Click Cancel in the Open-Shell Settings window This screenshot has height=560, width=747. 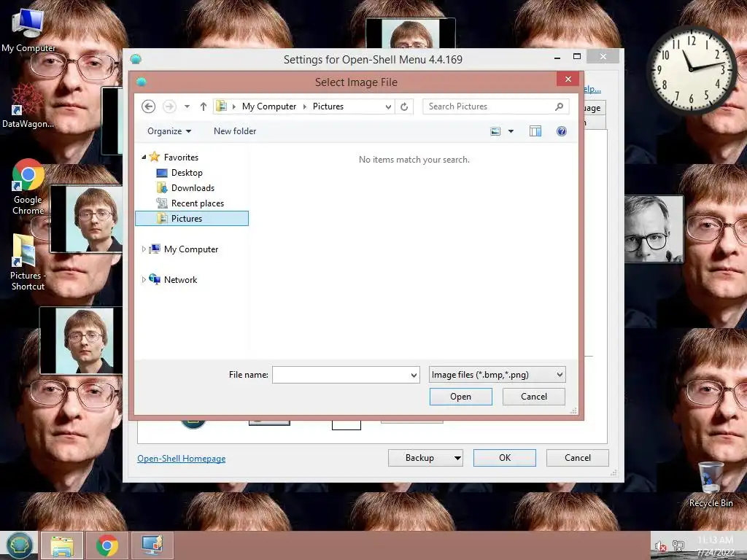(x=578, y=458)
